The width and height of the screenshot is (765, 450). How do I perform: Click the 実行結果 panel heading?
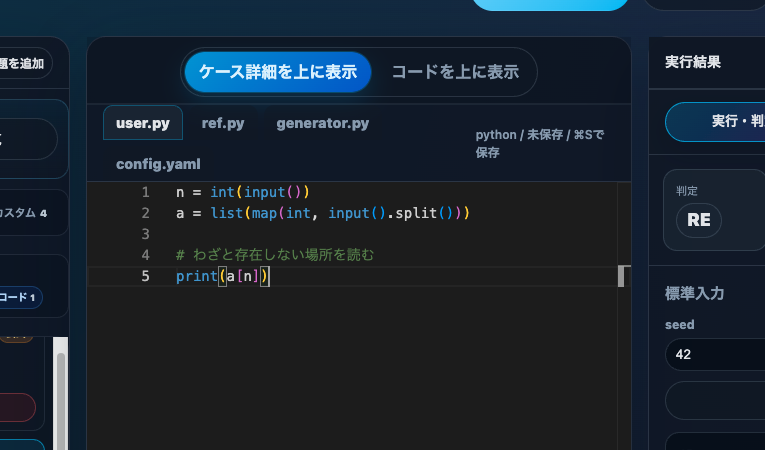click(x=693, y=62)
